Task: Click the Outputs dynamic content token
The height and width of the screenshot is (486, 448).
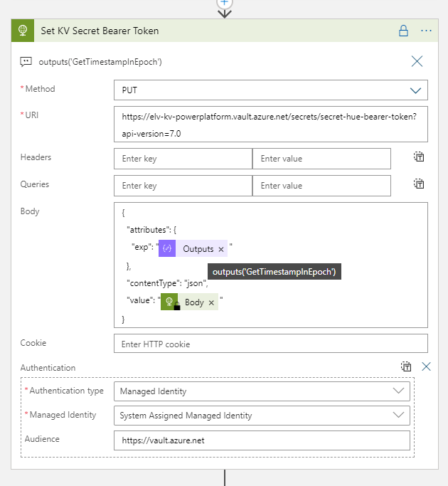Action: 193,248
